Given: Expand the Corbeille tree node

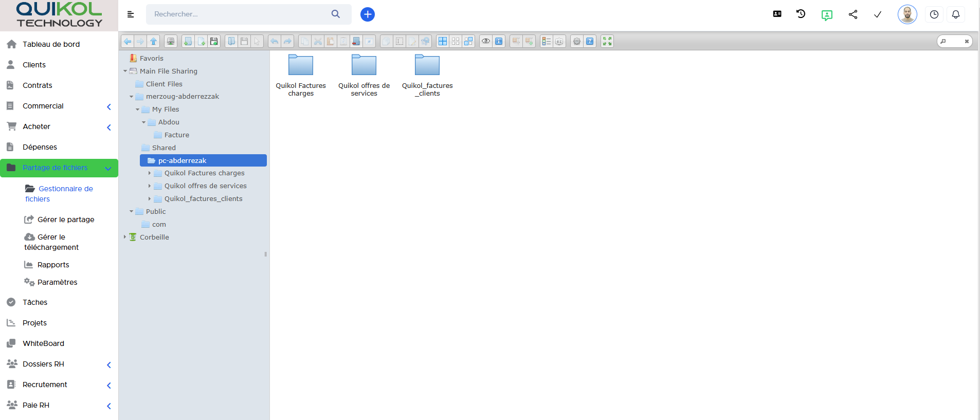Looking at the screenshot, I should [125, 237].
